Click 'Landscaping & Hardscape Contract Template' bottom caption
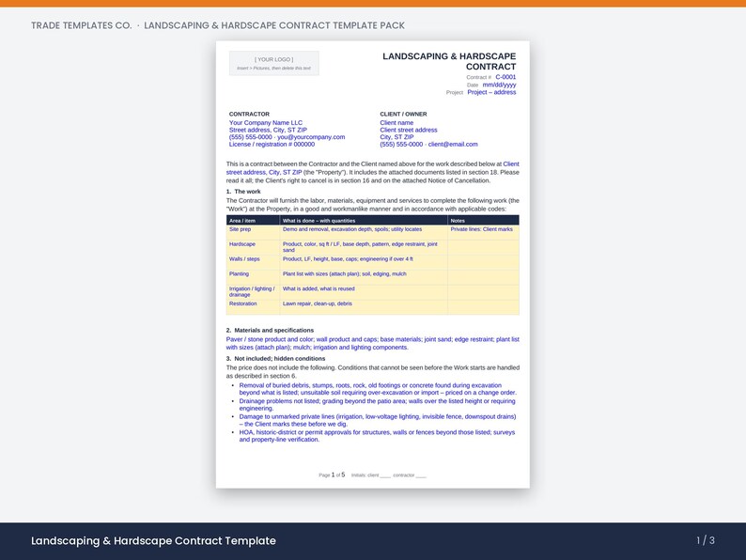 point(153,541)
